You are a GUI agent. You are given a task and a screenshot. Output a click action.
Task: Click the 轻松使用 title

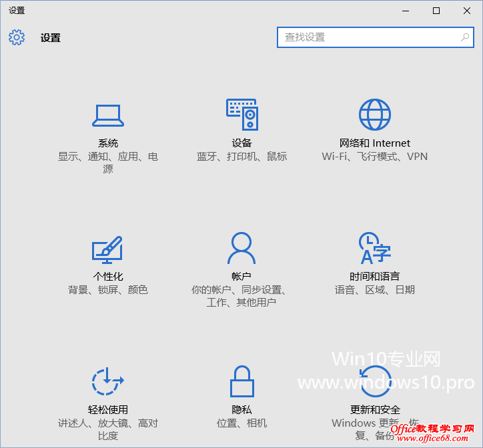point(108,410)
